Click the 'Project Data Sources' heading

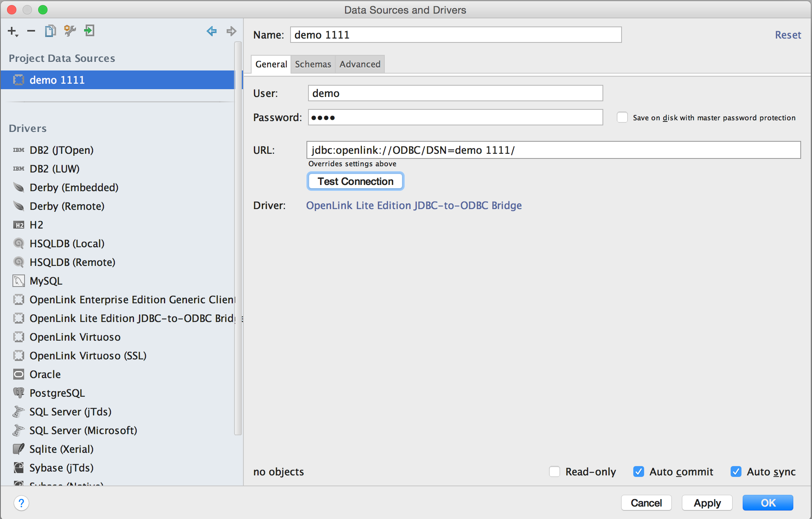pos(62,58)
